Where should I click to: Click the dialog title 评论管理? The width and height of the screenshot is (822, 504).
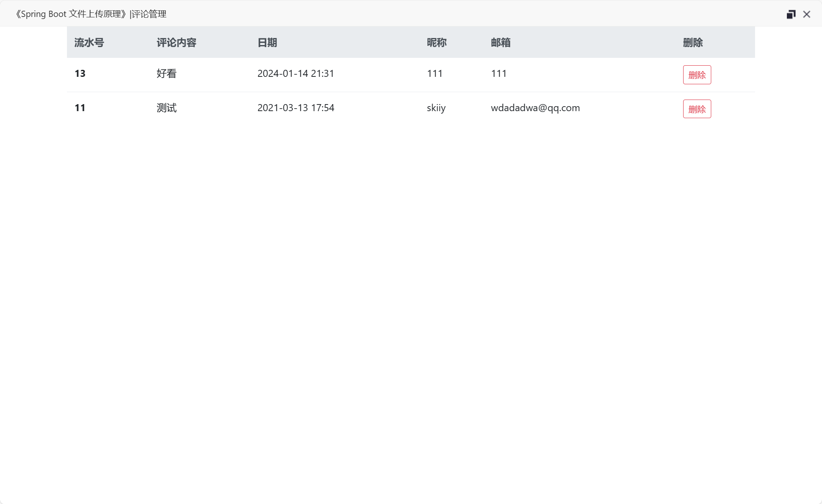[x=149, y=14]
